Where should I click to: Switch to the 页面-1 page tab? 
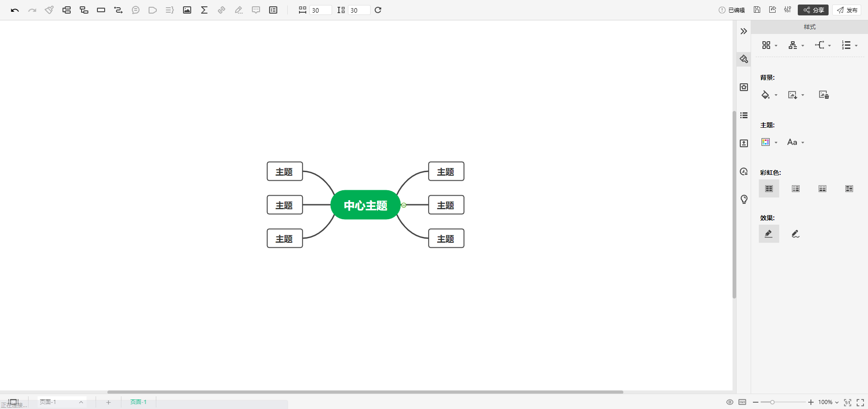[138, 402]
